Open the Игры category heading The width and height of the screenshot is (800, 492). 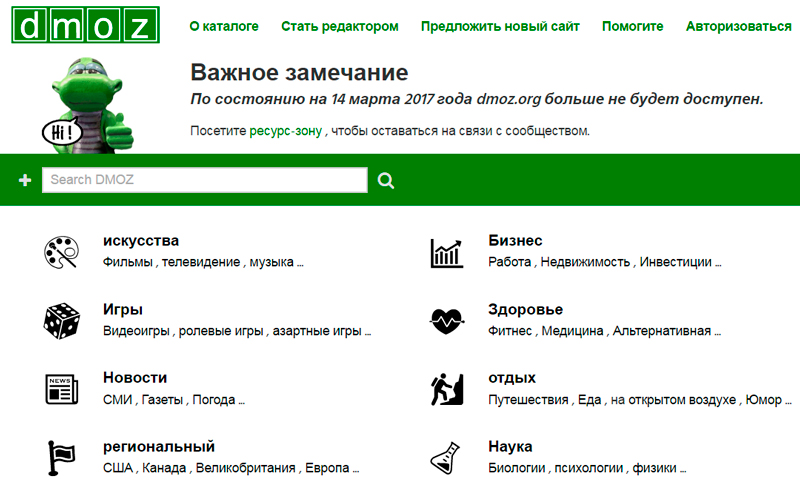(123, 309)
